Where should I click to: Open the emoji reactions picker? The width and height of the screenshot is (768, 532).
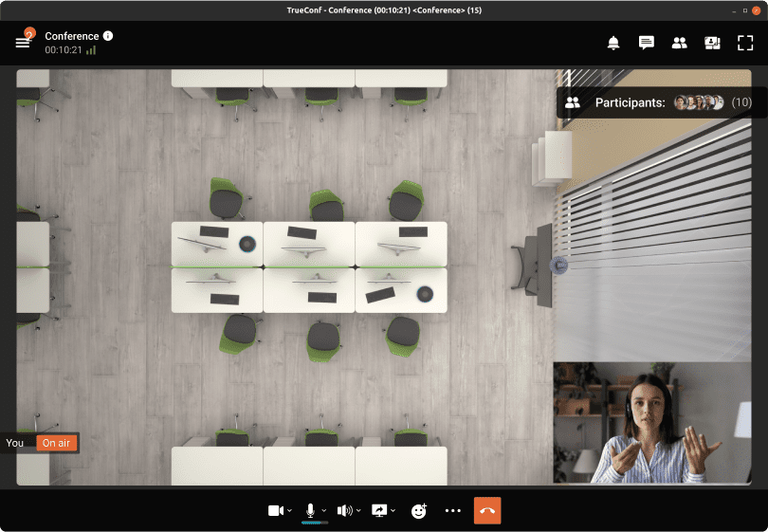tap(418, 510)
